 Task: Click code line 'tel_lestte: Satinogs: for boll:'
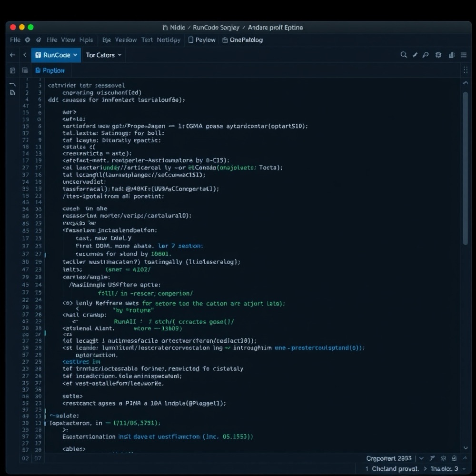click(x=113, y=133)
